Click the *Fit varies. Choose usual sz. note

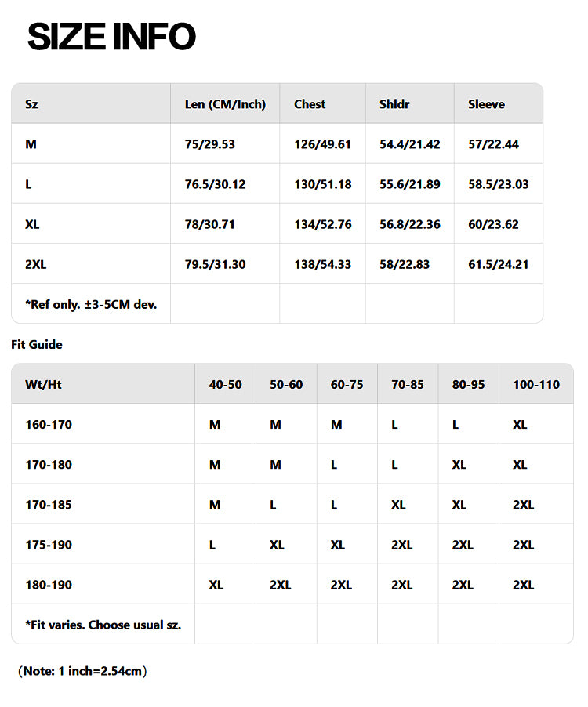coord(103,625)
